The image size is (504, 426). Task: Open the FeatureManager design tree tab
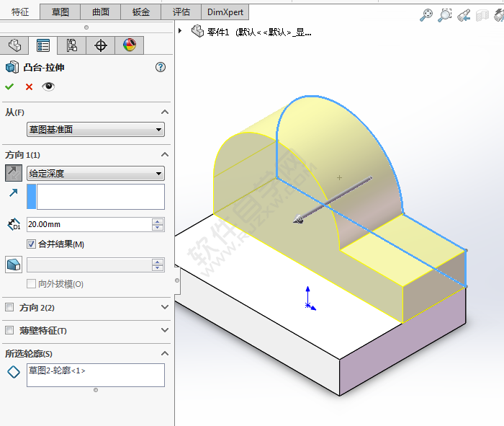point(14,45)
